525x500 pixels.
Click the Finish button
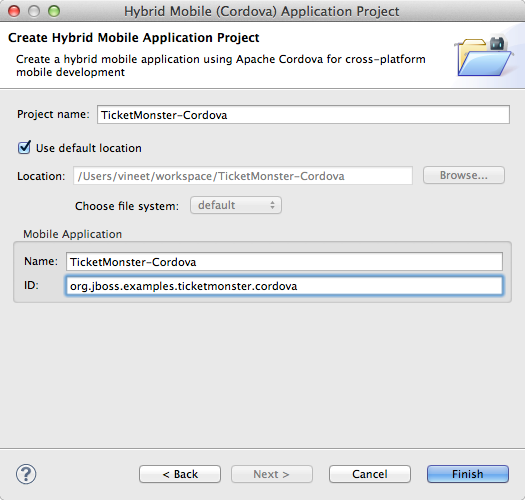(468, 474)
